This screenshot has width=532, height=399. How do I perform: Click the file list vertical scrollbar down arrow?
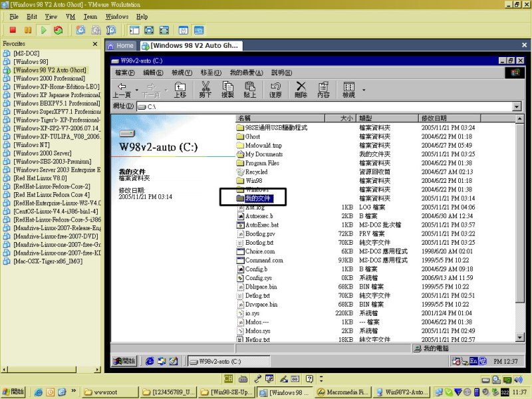[x=519, y=337]
